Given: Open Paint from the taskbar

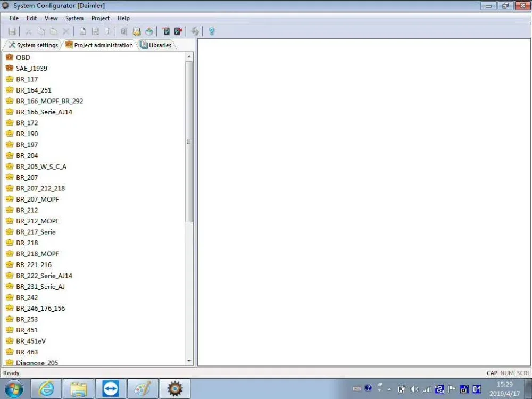Looking at the screenshot, I should [143, 389].
